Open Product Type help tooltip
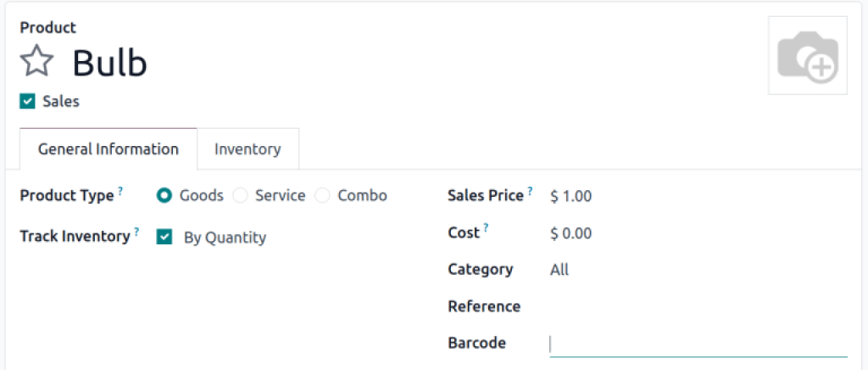The image size is (868, 370). 120,190
